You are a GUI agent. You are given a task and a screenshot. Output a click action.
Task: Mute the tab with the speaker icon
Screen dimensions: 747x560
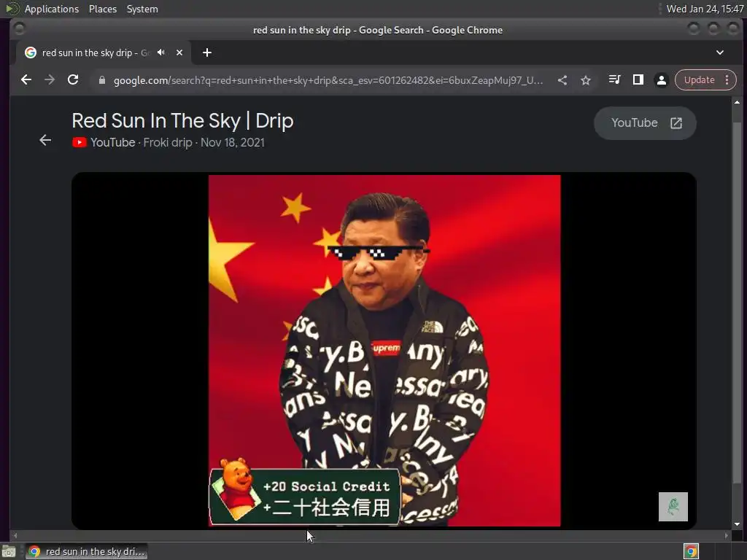[x=161, y=52]
